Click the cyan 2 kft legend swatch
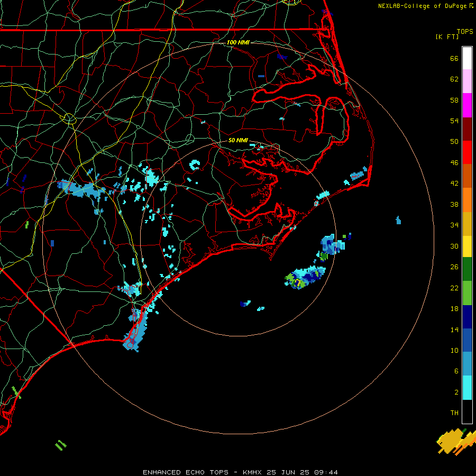Image resolution: width=476 pixels, height=476 pixels. tap(467, 388)
